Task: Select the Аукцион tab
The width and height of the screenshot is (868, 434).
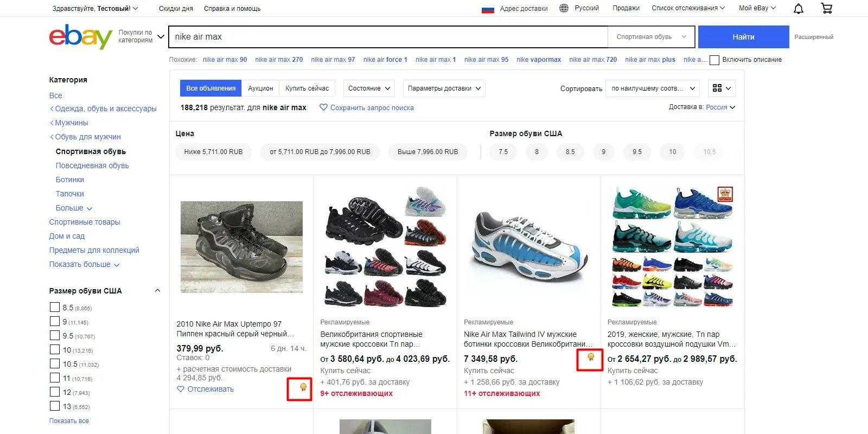Action: point(260,88)
